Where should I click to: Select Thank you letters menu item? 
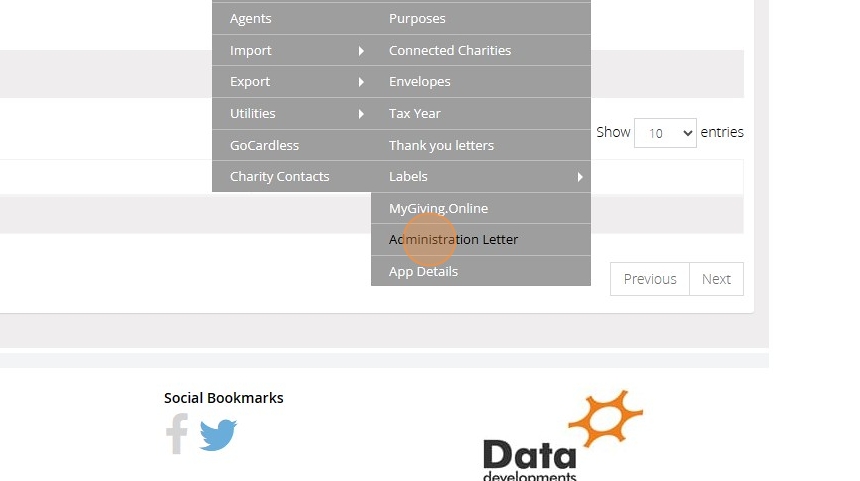tap(441, 145)
